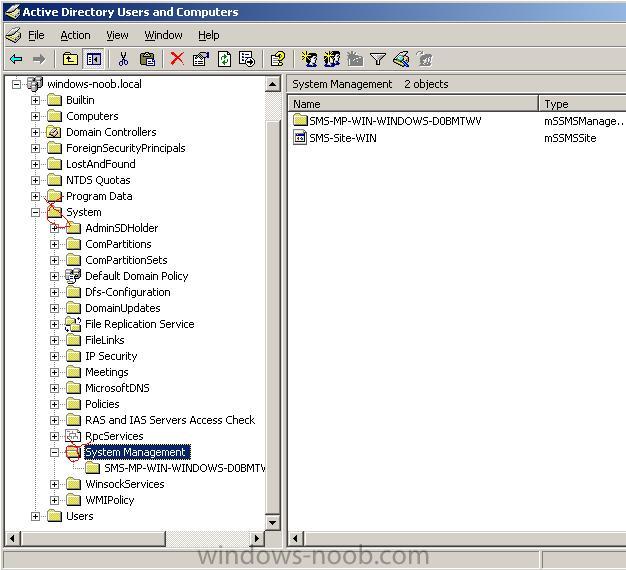The height and width of the screenshot is (570, 626).
Task: Toggle the Show/Hide Console Tree icon
Action: coord(93,59)
